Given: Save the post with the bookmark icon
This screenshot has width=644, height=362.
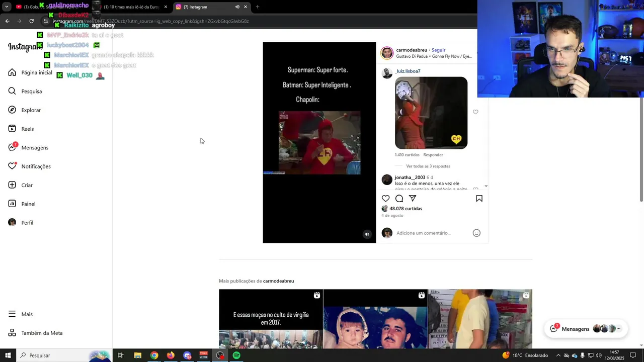Looking at the screenshot, I should point(479,199).
